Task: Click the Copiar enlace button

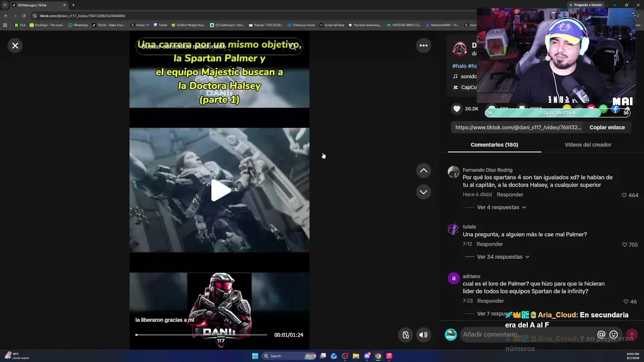Action: pos(607,128)
